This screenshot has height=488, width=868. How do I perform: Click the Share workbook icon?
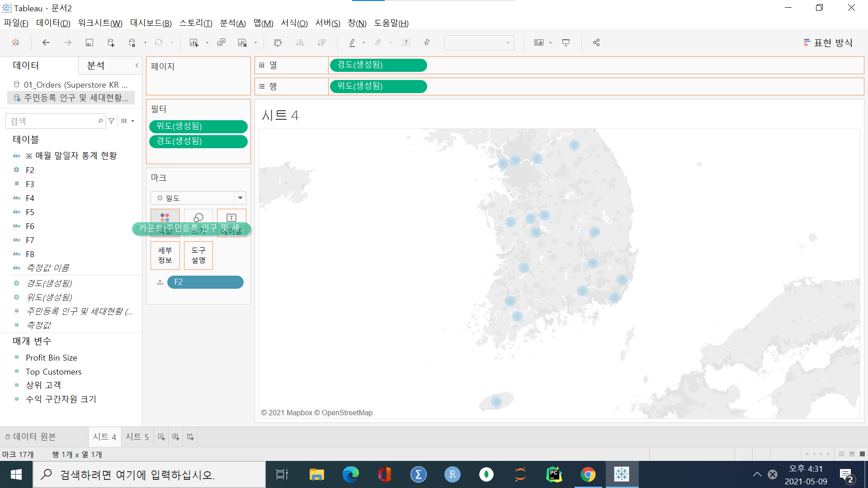click(596, 42)
